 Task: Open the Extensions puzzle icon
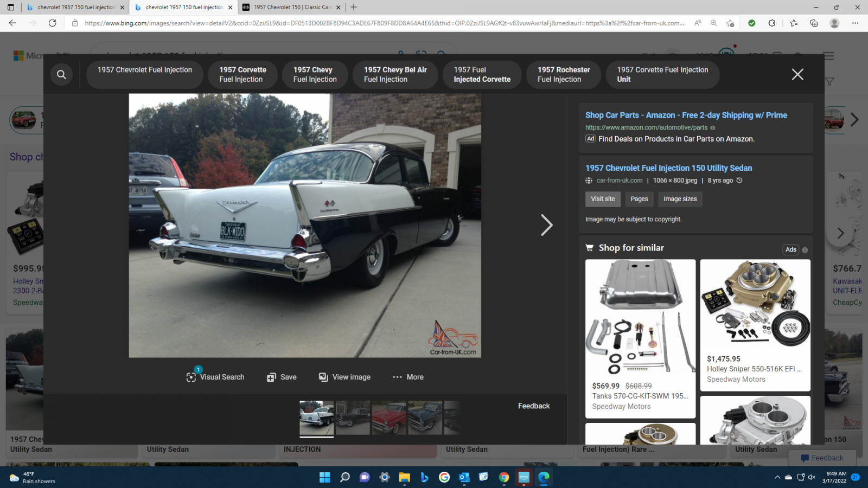(772, 23)
